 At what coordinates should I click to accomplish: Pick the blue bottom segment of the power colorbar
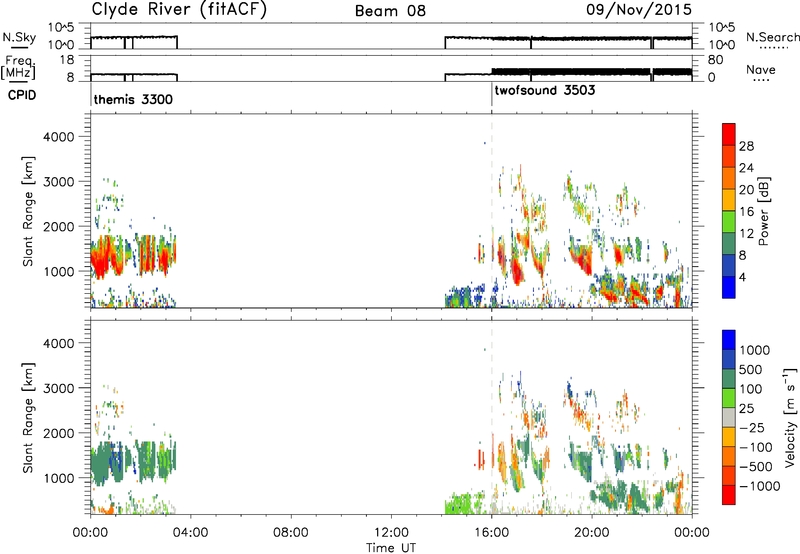click(729, 288)
